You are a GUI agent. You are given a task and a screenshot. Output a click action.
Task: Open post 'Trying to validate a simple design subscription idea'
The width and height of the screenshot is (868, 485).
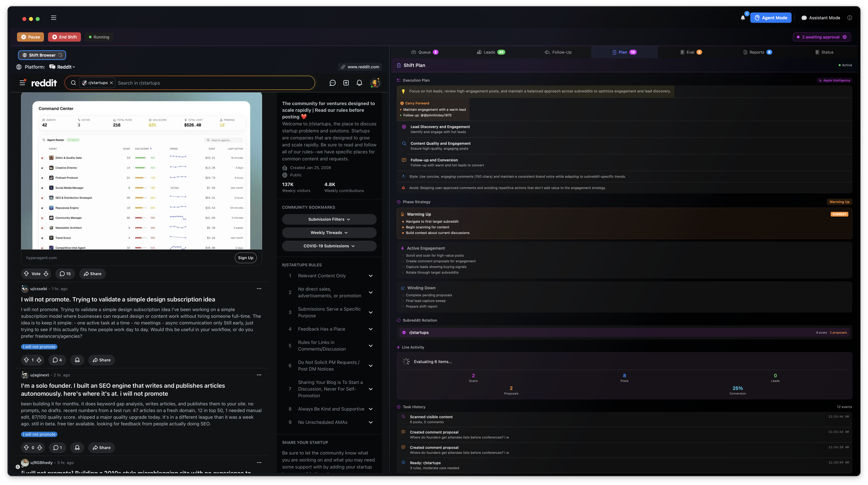pos(118,299)
